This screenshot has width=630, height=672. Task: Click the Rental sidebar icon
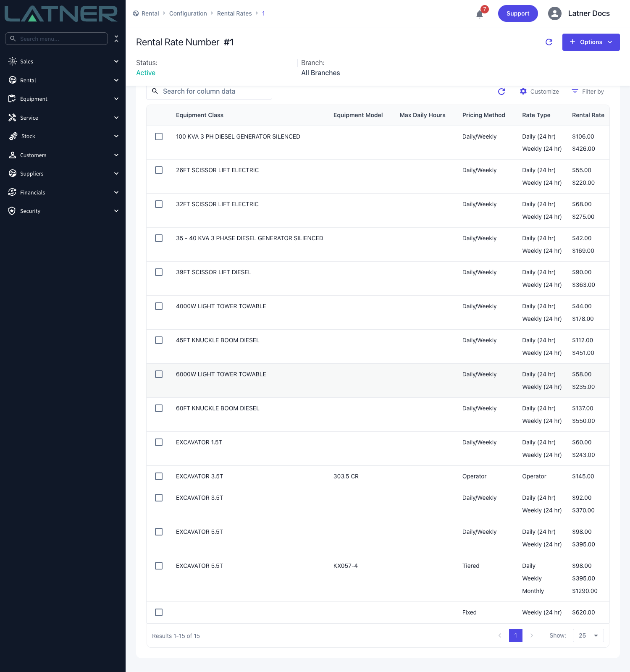tap(13, 80)
